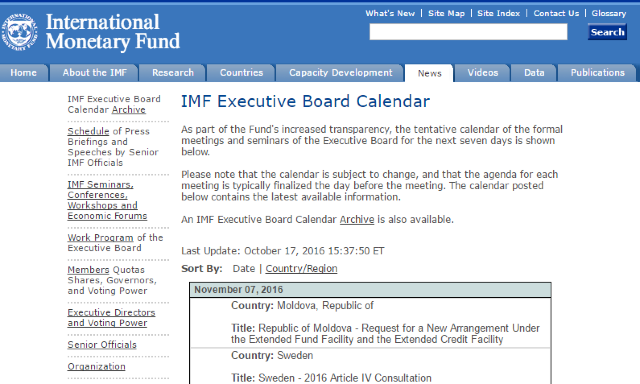Image resolution: width=640 pixels, height=384 pixels.
Task: Open the Archive link in body text
Action: point(357,220)
